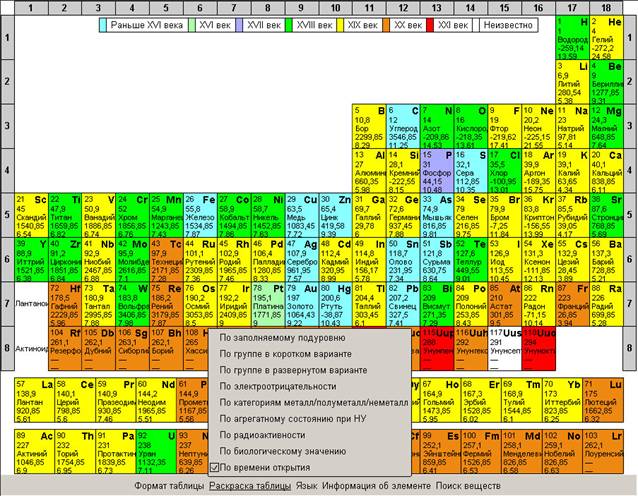Select the Phosphorus (P) cell
Screen dimensions: 638x496
pyautogui.click(x=437, y=170)
